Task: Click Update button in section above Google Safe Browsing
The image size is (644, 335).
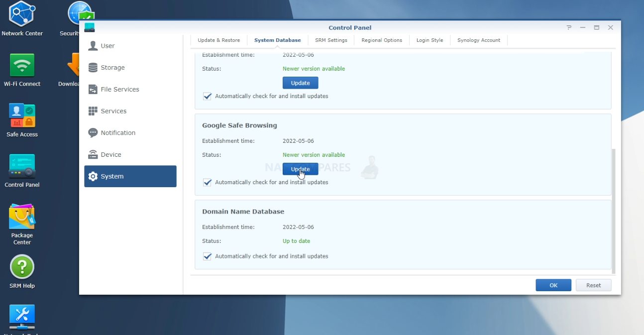Action: point(301,83)
